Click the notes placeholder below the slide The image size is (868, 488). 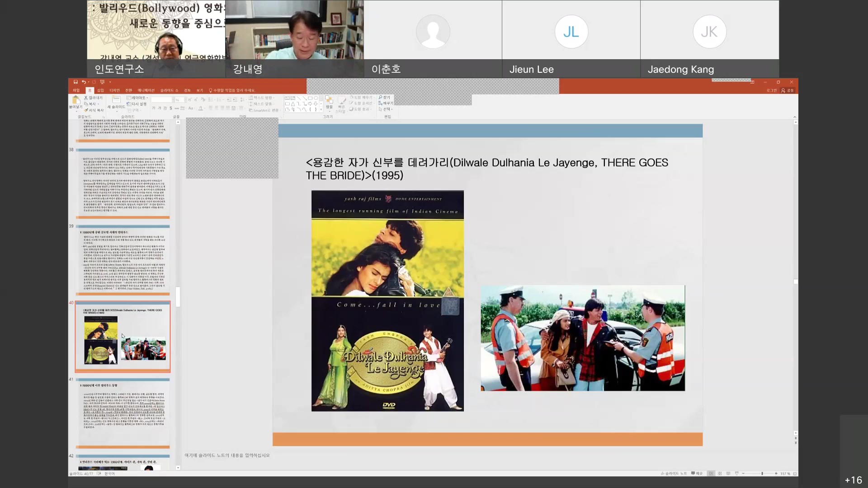coord(227,455)
